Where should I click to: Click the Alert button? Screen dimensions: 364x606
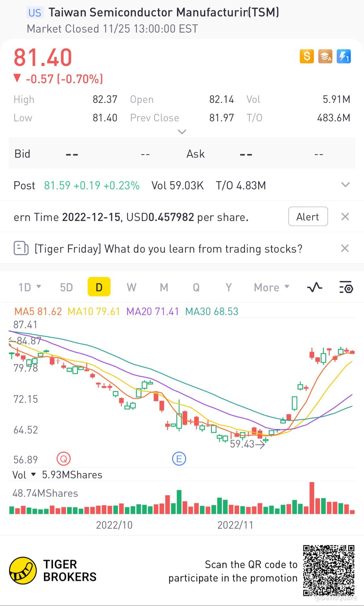pos(308,216)
